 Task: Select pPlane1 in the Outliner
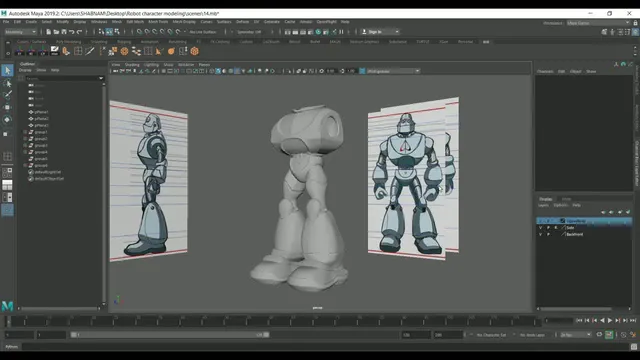pos(41,112)
